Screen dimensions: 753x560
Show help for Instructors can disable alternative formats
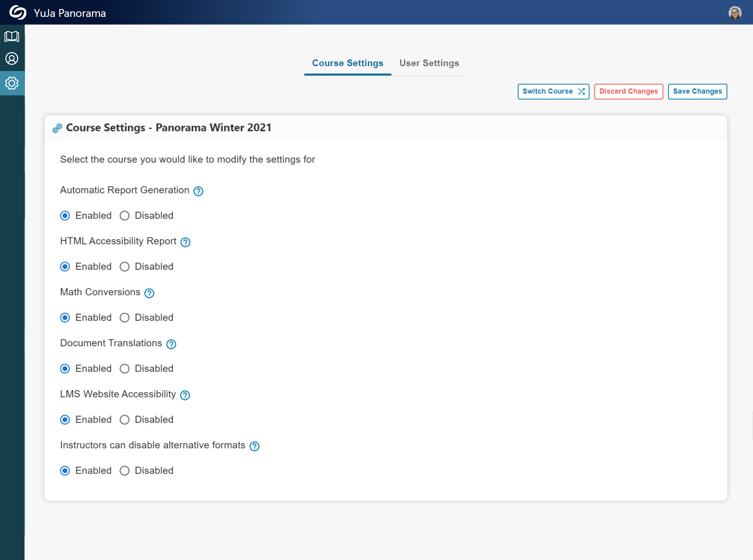tap(254, 446)
